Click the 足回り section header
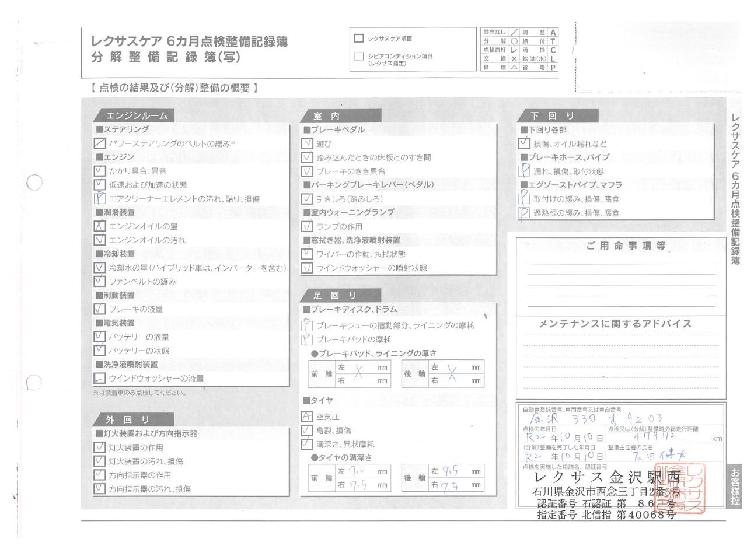Image resolution: width=747 pixels, height=560 pixels. (341, 295)
